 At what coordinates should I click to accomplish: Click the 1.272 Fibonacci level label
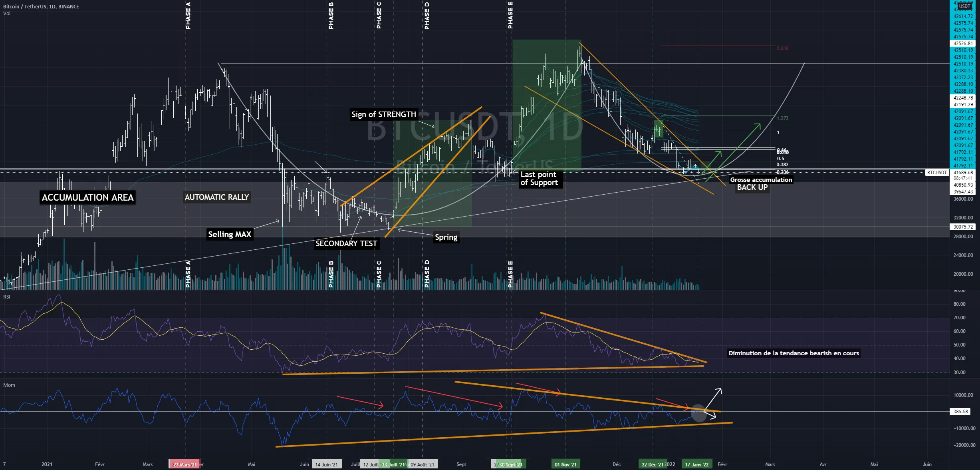click(x=783, y=118)
